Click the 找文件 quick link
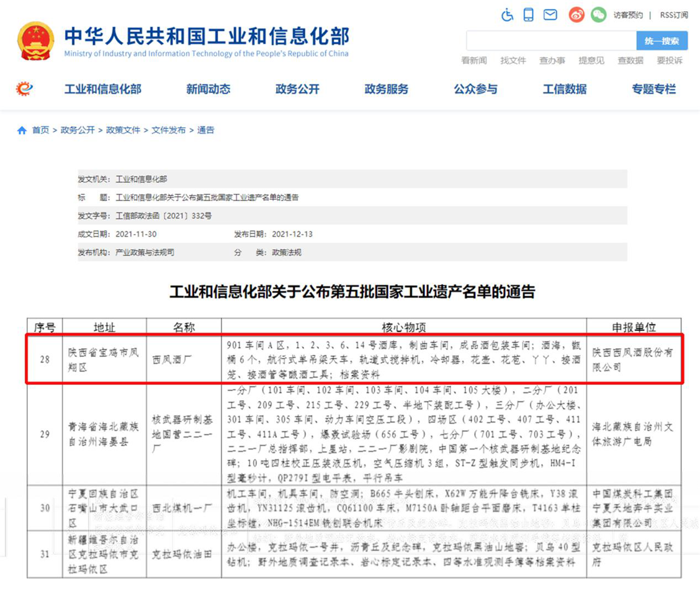Viewport: 700px width, 604px height. click(x=513, y=60)
